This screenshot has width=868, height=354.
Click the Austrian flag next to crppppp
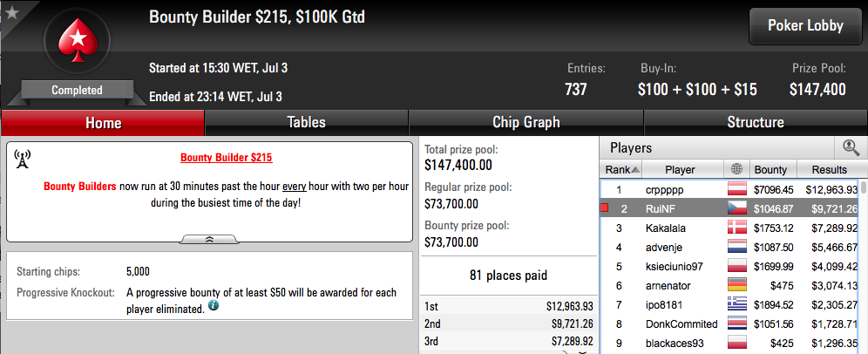click(x=736, y=189)
